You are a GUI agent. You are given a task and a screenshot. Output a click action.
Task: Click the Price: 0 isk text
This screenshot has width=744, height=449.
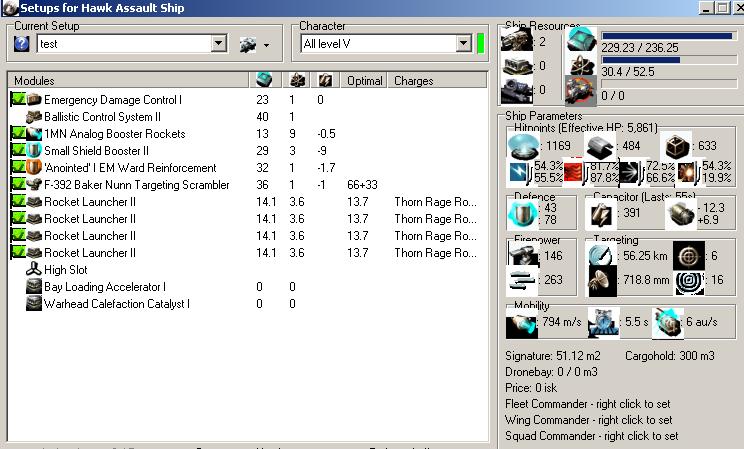pyautogui.click(x=531, y=388)
